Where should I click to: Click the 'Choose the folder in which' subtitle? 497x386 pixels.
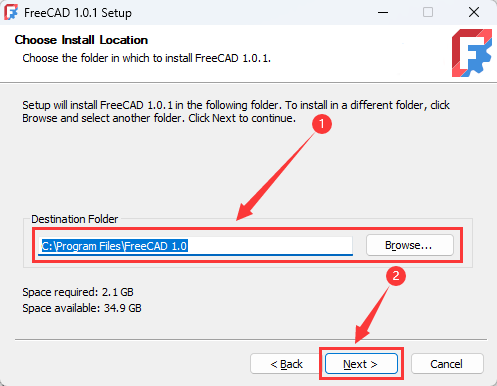pyautogui.click(x=147, y=58)
